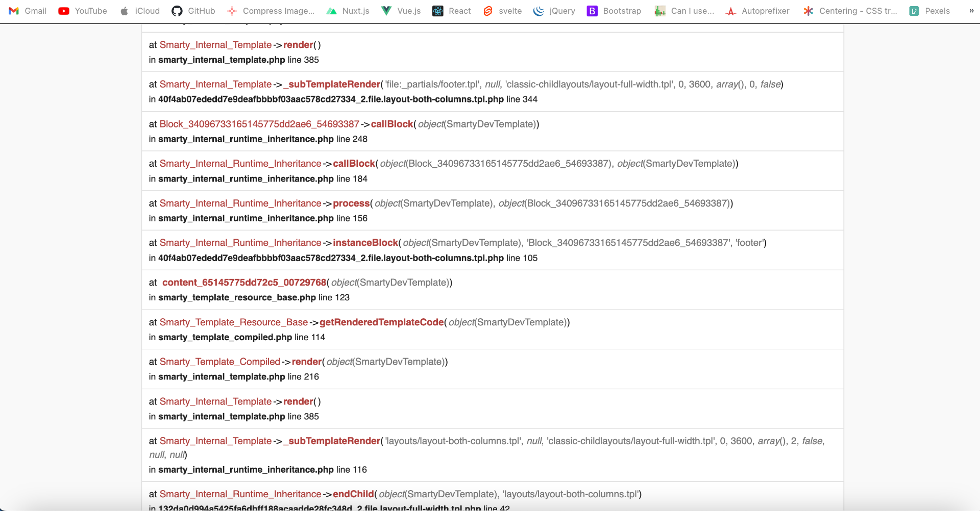The height and width of the screenshot is (511, 980).
Task: Open the Compress Image bookmark icon
Action: (x=232, y=11)
